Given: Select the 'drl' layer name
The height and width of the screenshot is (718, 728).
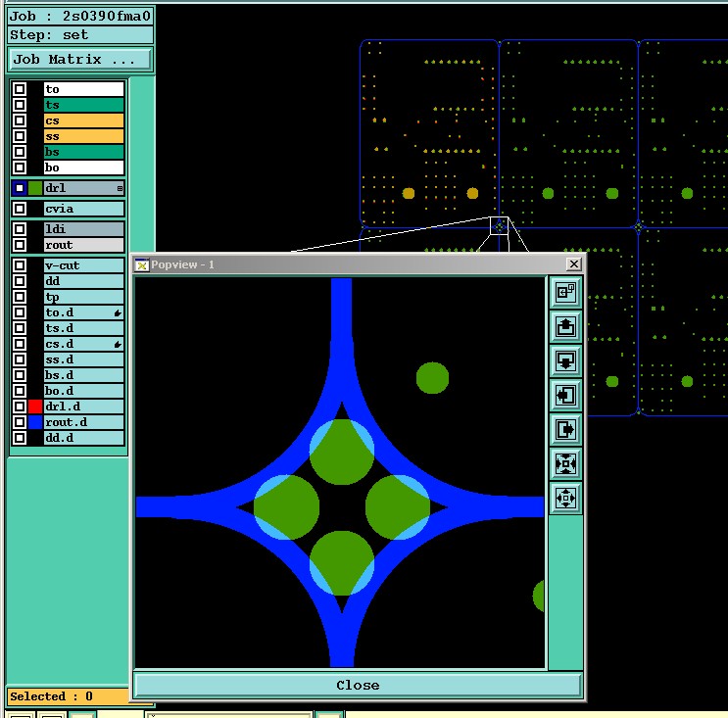Looking at the screenshot, I should pyautogui.click(x=84, y=188).
